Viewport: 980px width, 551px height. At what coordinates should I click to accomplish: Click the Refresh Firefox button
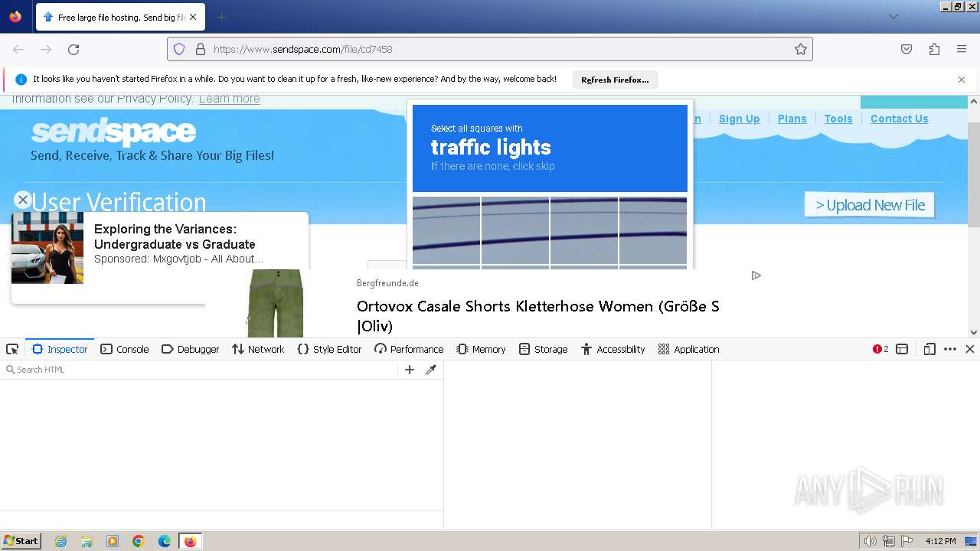pyautogui.click(x=615, y=80)
